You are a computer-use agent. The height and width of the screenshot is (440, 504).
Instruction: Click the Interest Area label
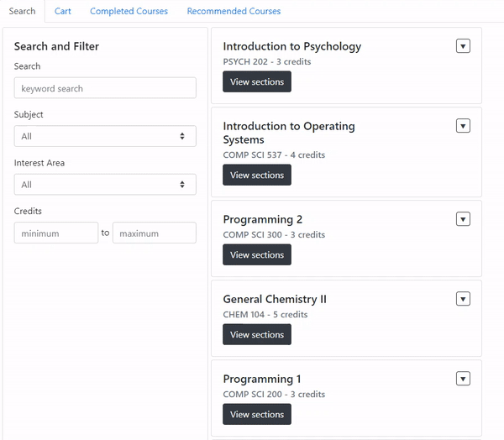pyautogui.click(x=39, y=163)
